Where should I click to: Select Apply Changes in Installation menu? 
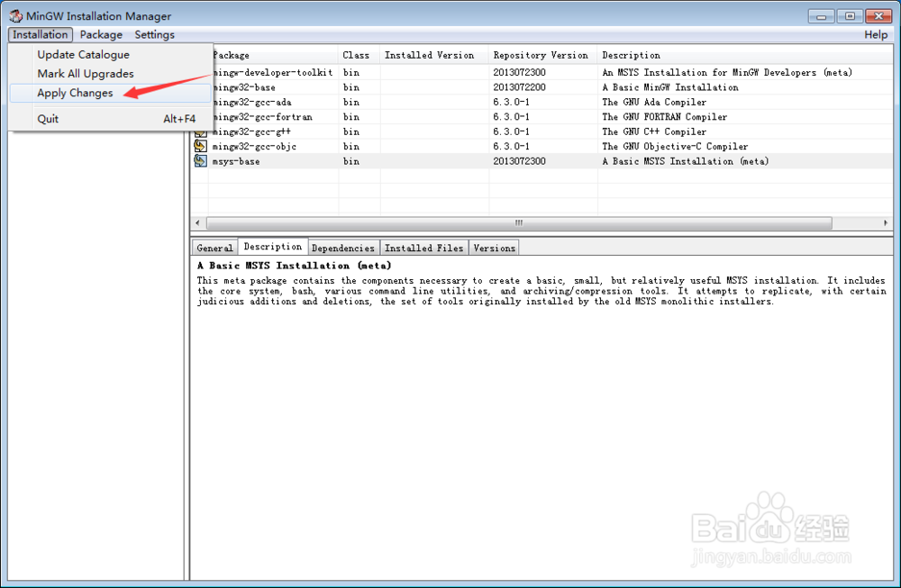pos(110,93)
